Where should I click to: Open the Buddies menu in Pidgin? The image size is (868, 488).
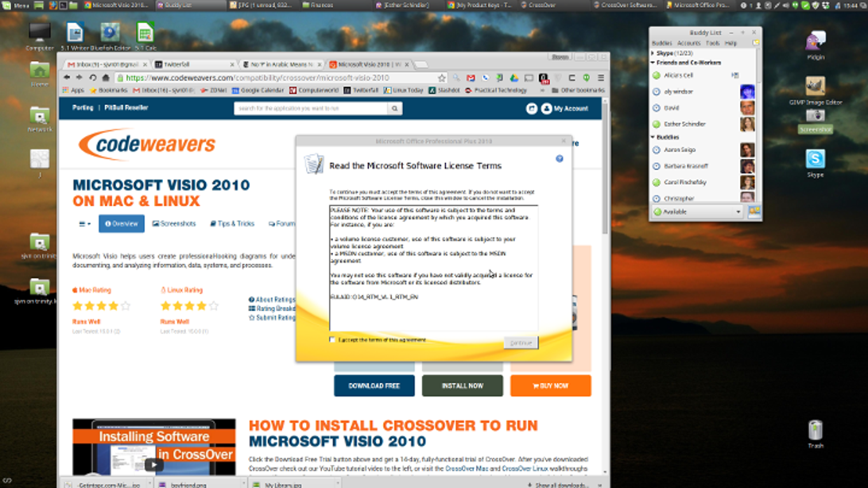[661, 43]
